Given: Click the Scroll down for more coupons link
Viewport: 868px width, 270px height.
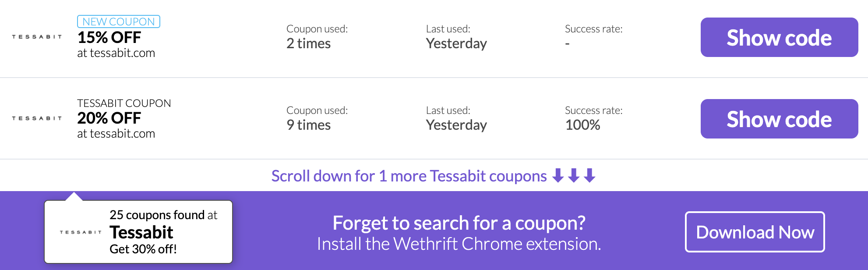Looking at the screenshot, I should click(409, 176).
